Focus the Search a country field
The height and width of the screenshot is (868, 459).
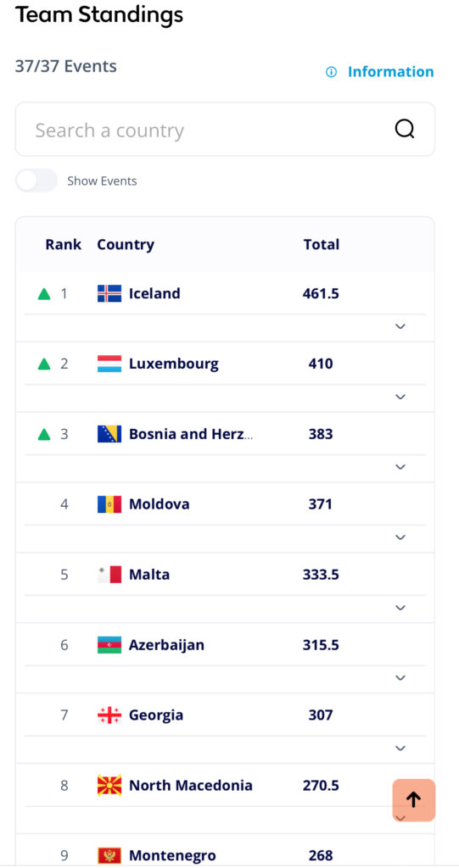click(225, 130)
